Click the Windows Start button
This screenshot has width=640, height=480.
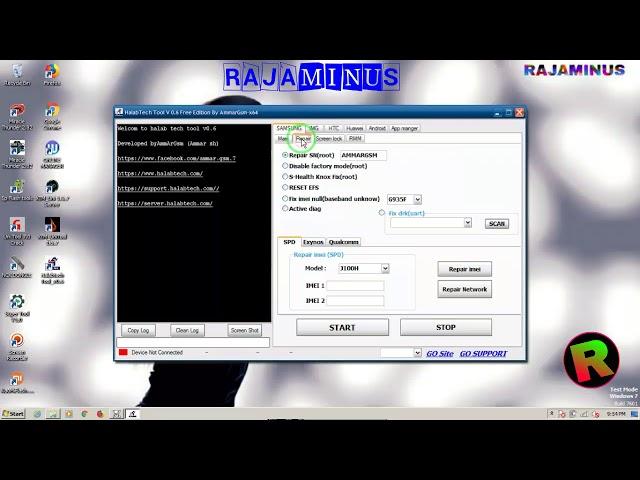(13, 413)
